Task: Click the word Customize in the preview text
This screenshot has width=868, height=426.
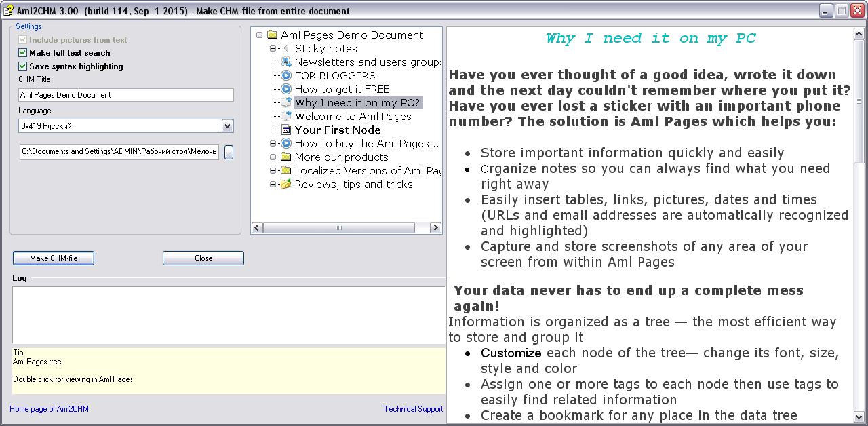Action: click(511, 353)
